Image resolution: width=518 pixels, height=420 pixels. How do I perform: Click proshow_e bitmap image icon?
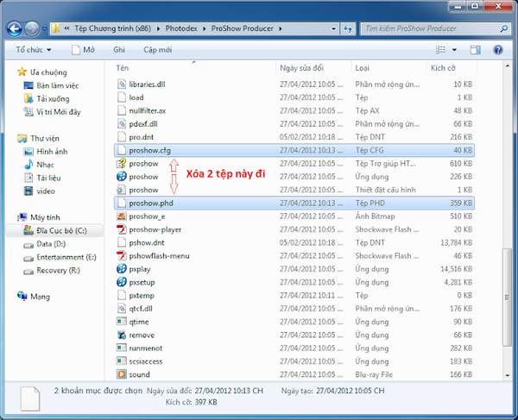click(x=122, y=216)
